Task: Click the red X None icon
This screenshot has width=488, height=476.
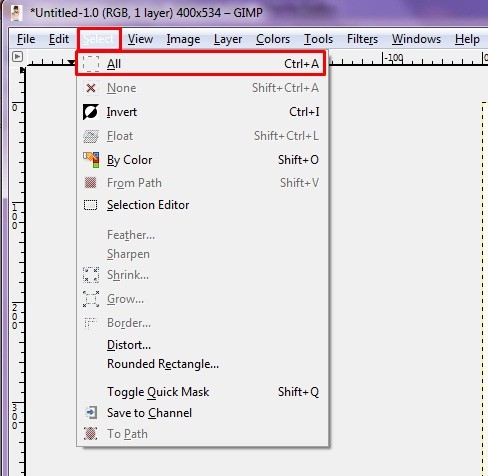Action: pos(91,88)
